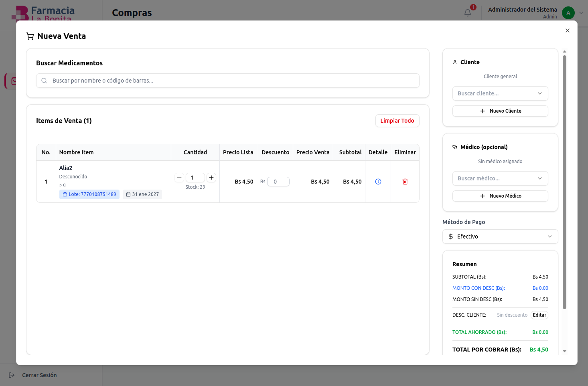Viewport: 588px width, 386px height.
Task: Click the Lote 7770108751489 badge
Action: pyautogui.click(x=89, y=194)
